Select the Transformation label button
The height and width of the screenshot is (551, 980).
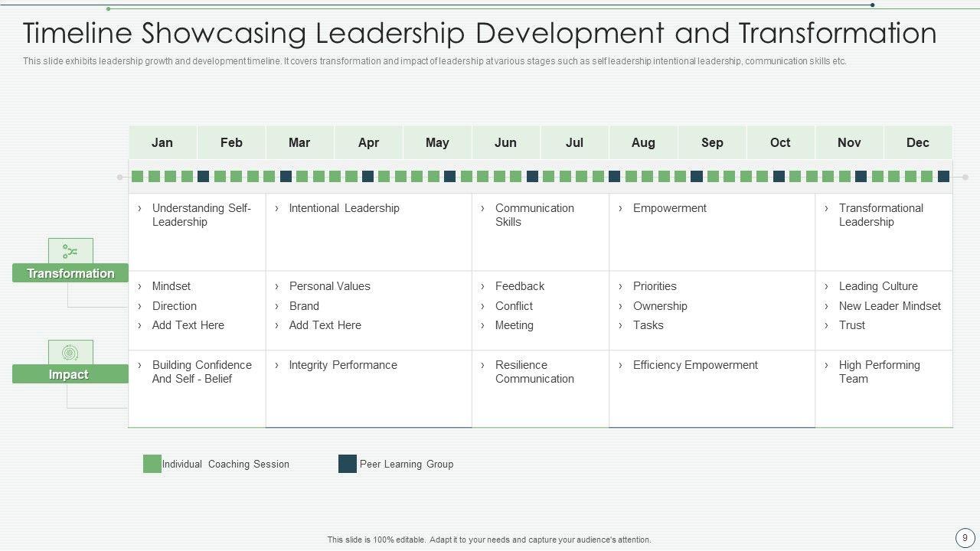(x=70, y=273)
